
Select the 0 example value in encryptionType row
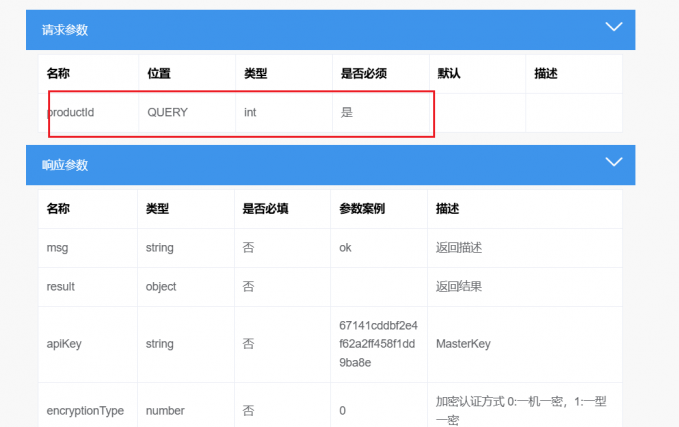point(343,411)
